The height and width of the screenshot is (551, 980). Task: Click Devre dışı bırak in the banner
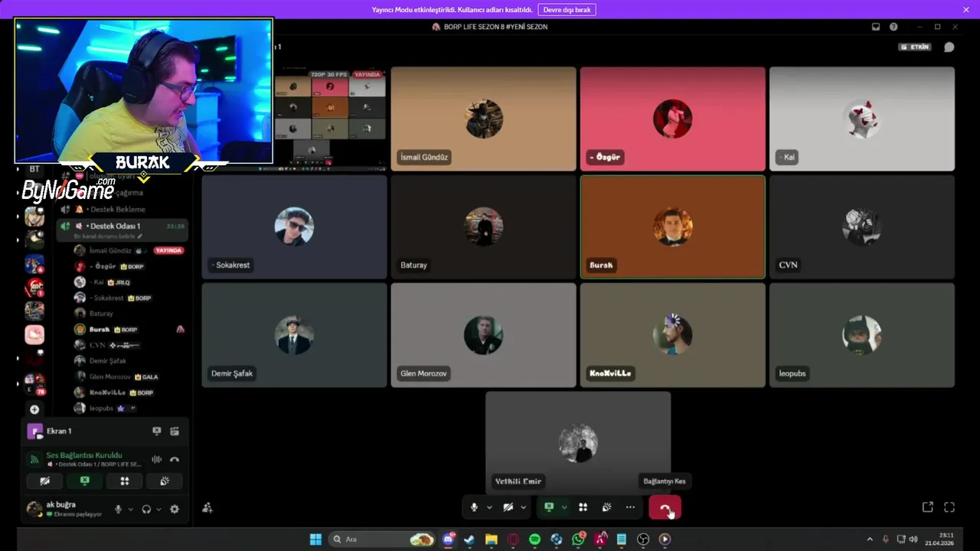coord(567,10)
